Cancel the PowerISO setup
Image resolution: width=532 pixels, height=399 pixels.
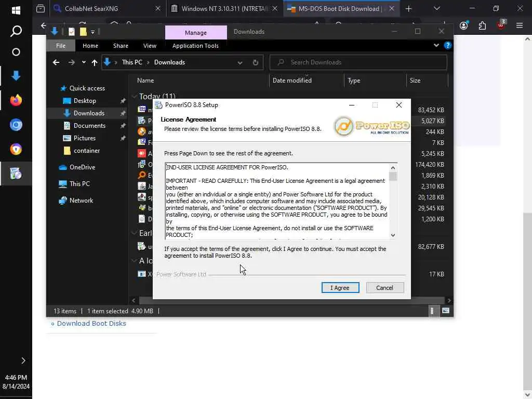tap(385, 288)
